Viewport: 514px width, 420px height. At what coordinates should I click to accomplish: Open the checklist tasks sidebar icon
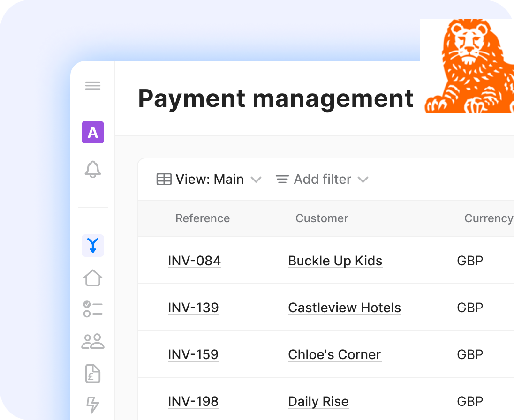(93, 309)
